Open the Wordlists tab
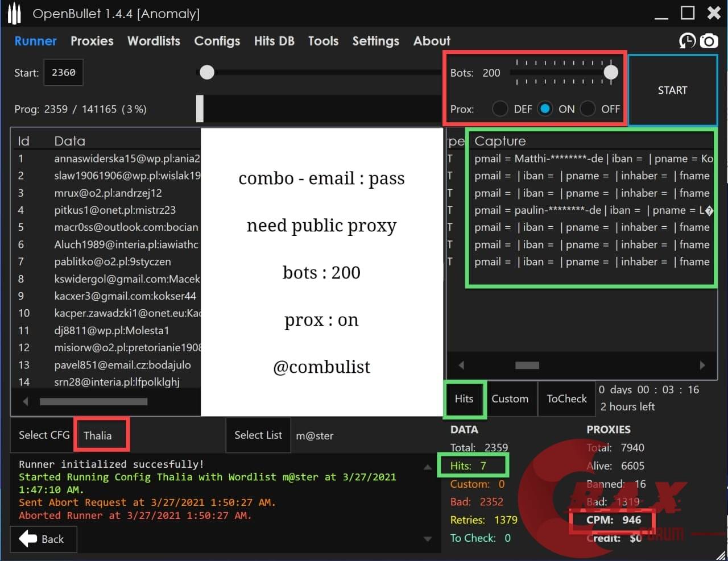The height and width of the screenshot is (561, 728). pyautogui.click(x=154, y=41)
